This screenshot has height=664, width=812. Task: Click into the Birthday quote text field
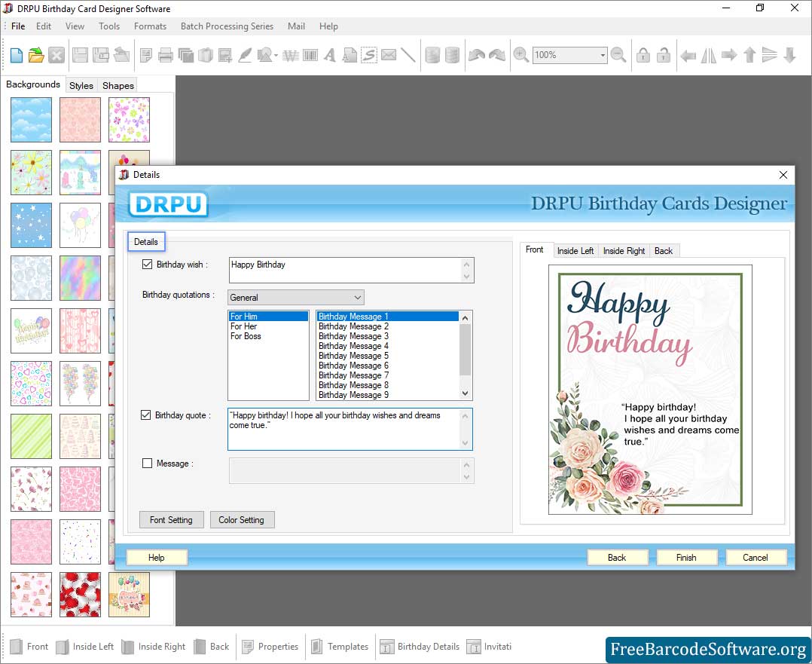coord(343,429)
